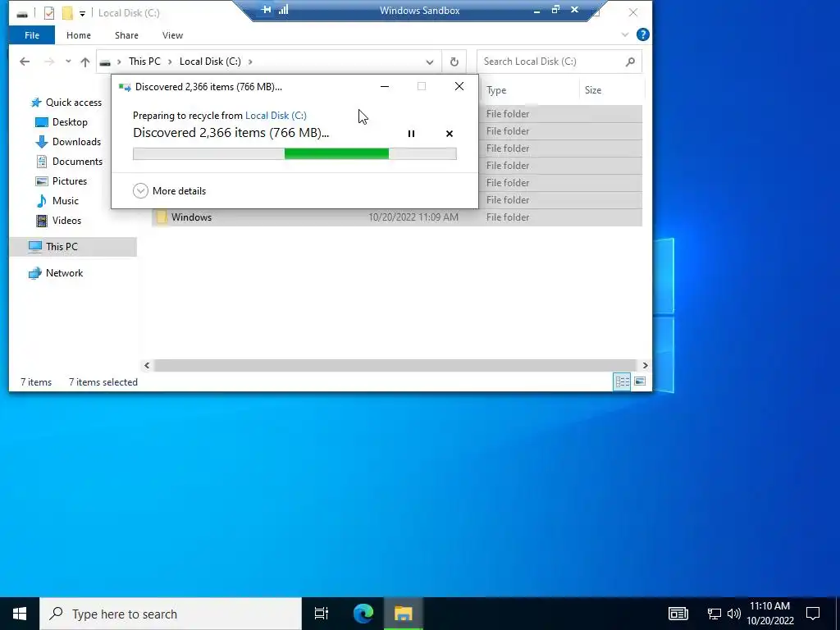Screen dimensions: 840x630
Task: Click the taskbar clock 11:10 AM
Action: coord(769,606)
